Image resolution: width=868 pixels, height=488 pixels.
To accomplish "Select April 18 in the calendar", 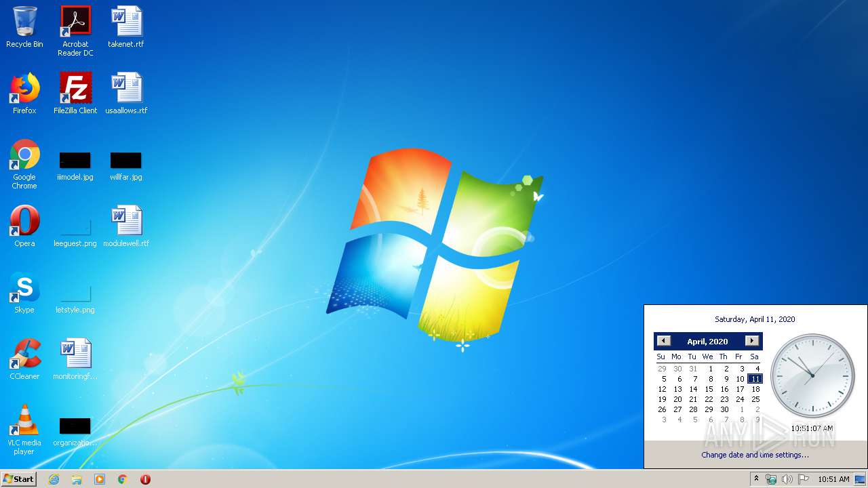I will pyautogui.click(x=755, y=389).
